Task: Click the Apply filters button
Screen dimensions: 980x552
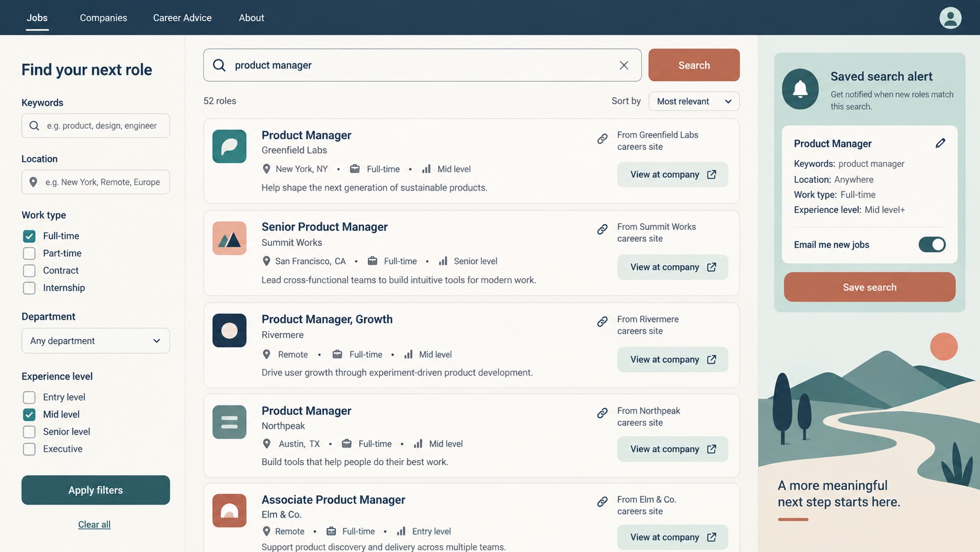Action: coord(96,490)
